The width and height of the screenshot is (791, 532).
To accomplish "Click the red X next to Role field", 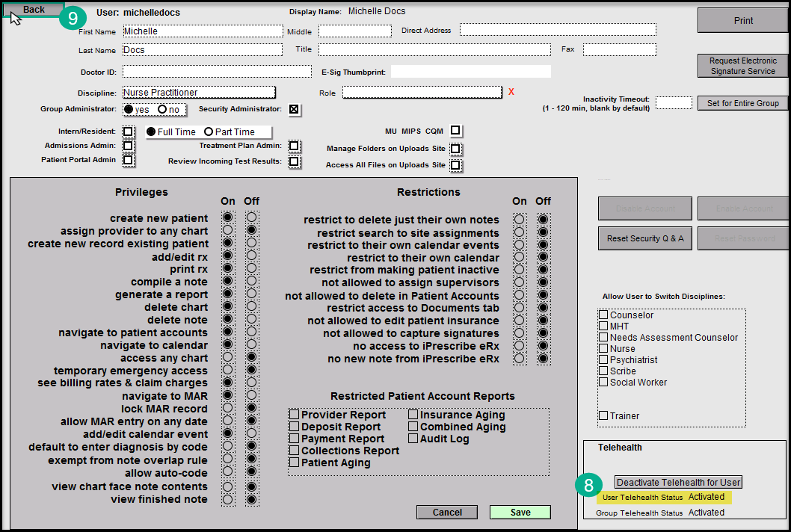I will pos(511,92).
